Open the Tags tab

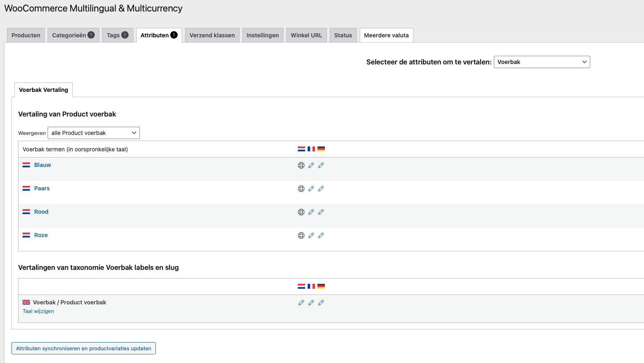(118, 35)
